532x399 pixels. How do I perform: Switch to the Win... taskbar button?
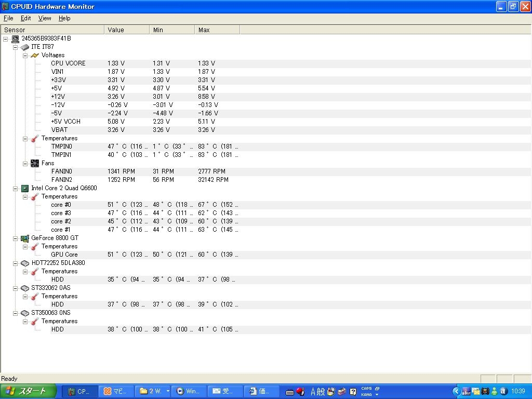point(189,392)
